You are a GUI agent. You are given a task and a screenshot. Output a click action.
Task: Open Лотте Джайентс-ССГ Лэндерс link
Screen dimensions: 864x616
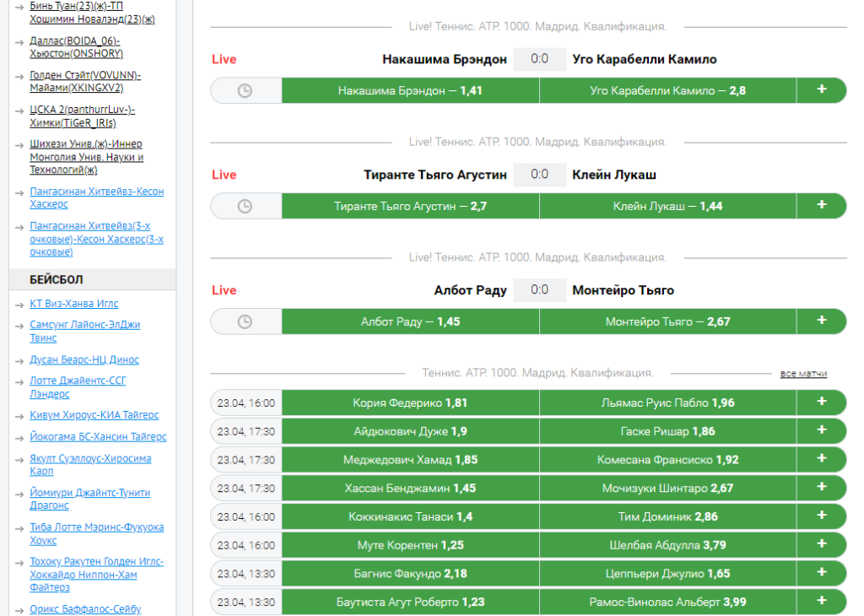(78, 387)
